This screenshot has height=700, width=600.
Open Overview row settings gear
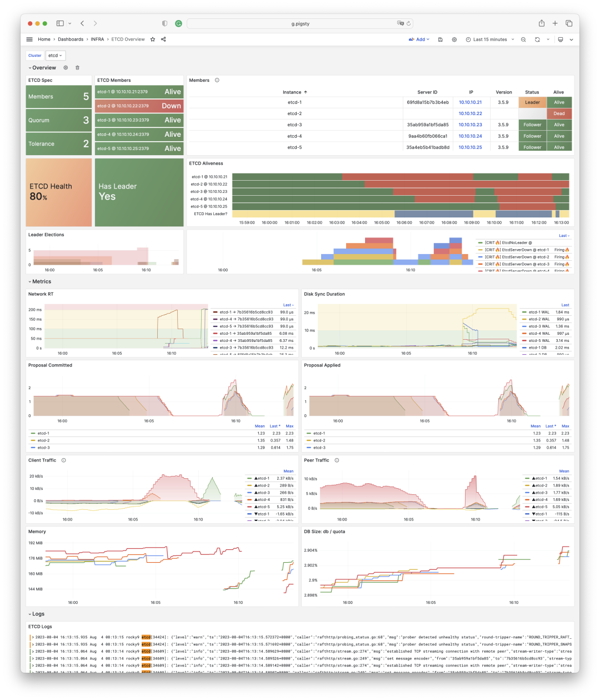[x=66, y=68]
